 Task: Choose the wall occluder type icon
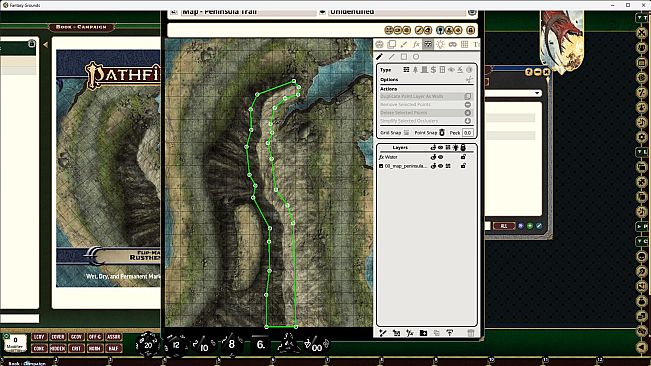406,70
